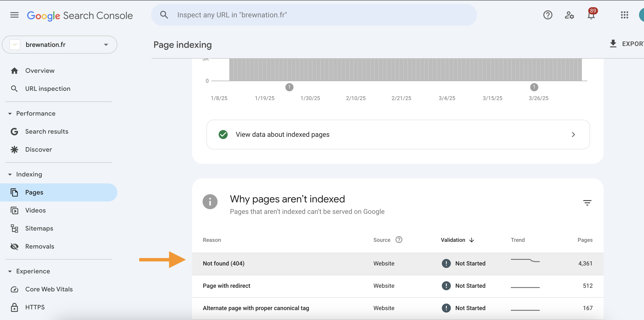Image resolution: width=644 pixels, height=320 pixels.
Task: Click the URL inspection magnifier icon
Action: [x=14, y=89]
